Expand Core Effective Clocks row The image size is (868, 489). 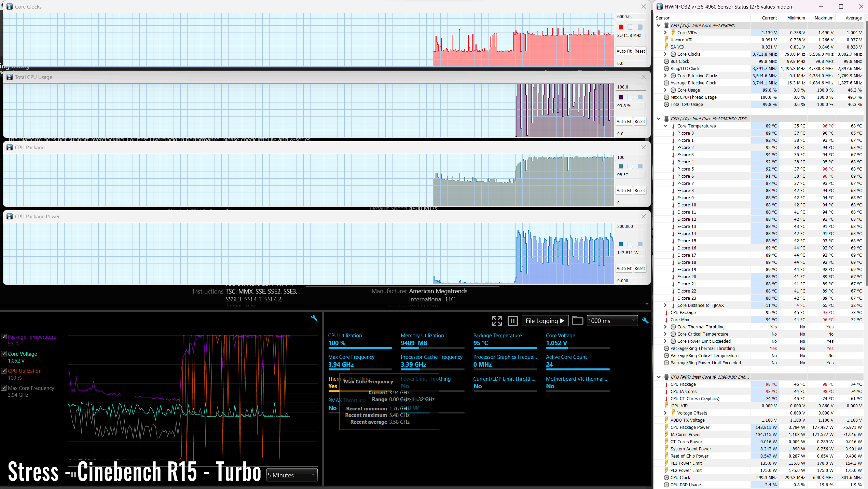[x=665, y=76]
